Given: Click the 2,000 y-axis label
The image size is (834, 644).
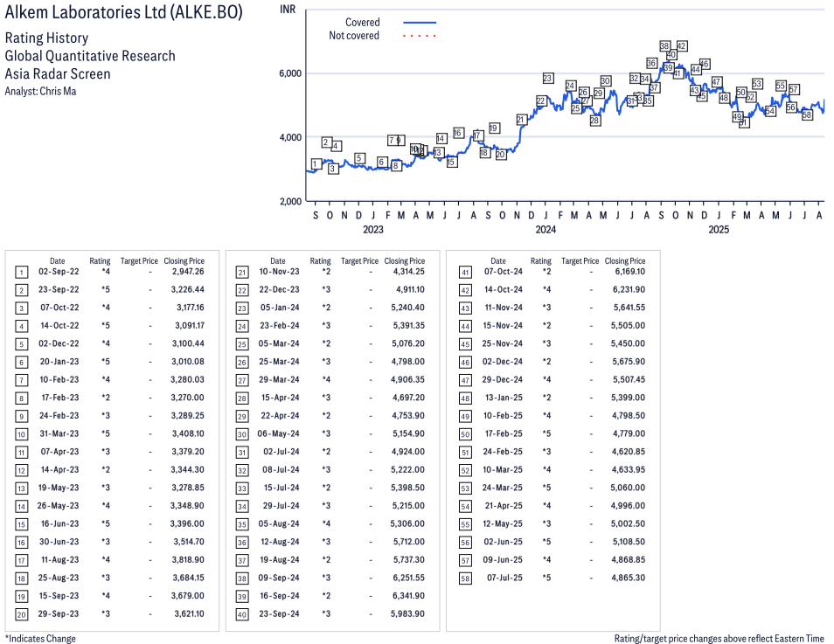Looking at the screenshot, I should click(290, 201).
